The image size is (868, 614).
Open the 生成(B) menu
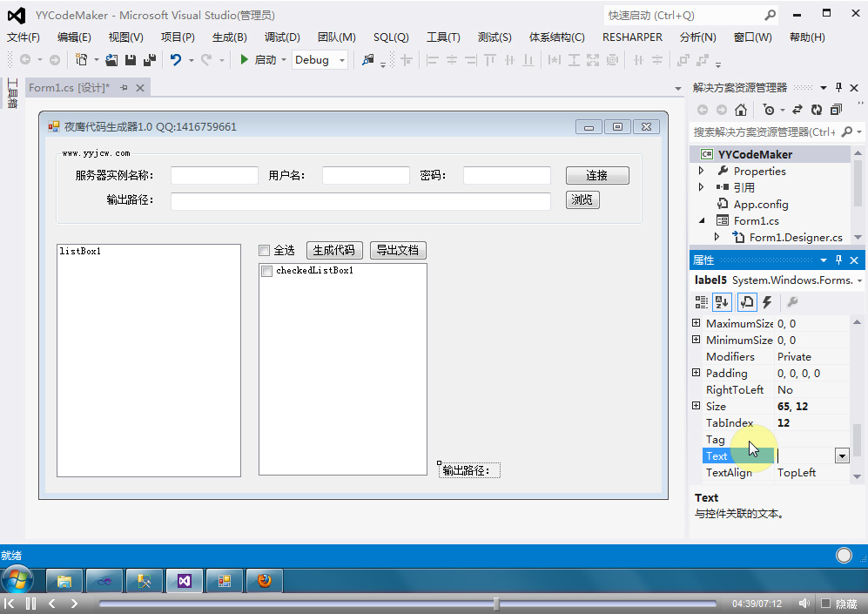tap(229, 37)
